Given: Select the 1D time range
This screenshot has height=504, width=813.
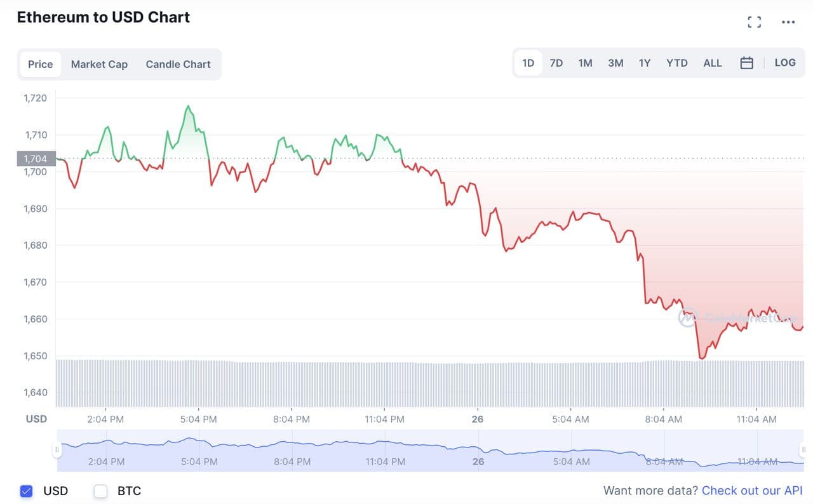Looking at the screenshot, I should (x=528, y=63).
